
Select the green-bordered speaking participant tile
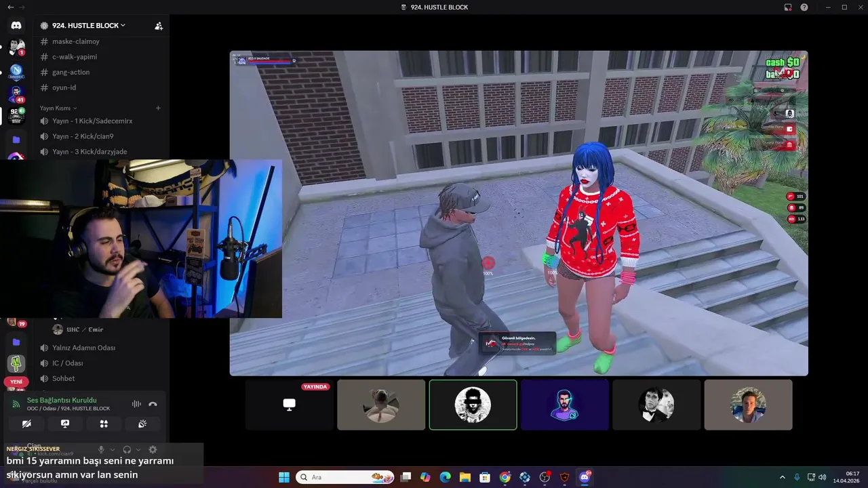pyautogui.click(x=473, y=405)
